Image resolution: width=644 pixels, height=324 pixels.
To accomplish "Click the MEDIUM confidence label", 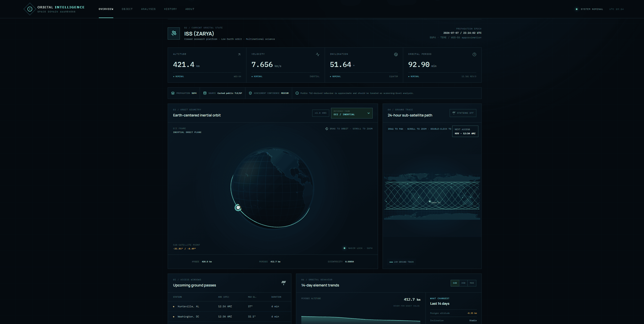I will pos(285,93).
